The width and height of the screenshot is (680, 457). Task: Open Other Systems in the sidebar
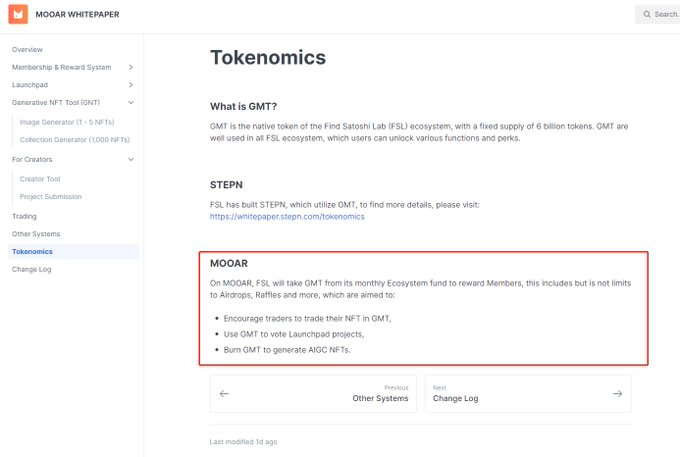36,234
